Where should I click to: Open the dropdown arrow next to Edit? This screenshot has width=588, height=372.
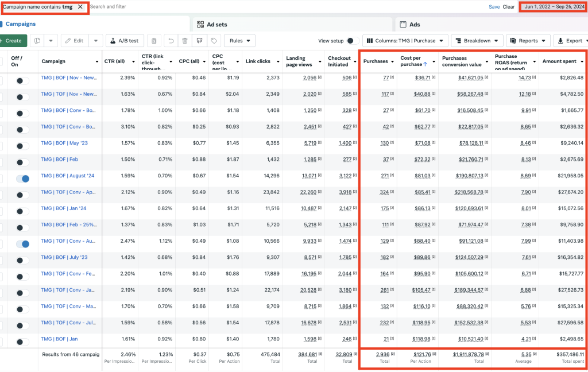[x=96, y=41]
